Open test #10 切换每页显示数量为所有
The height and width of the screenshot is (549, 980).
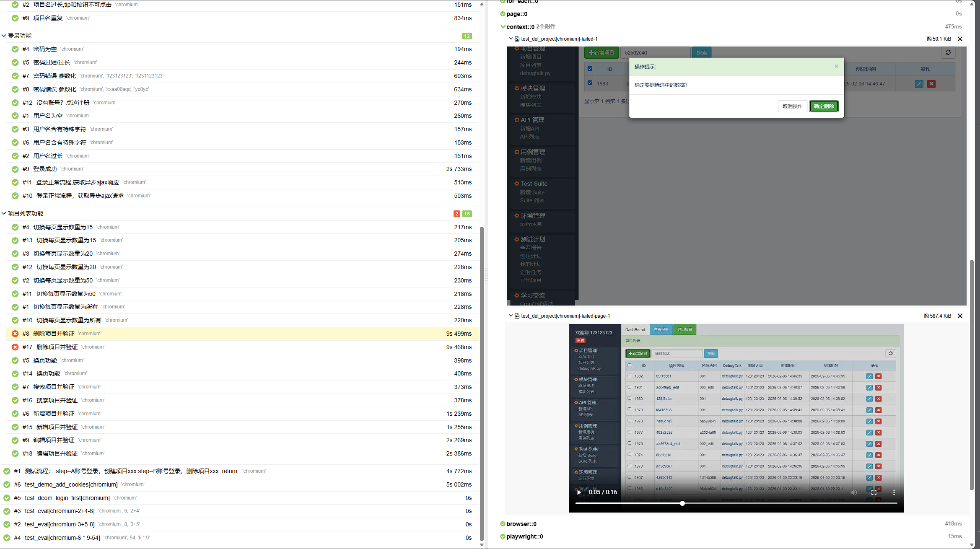click(242, 320)
